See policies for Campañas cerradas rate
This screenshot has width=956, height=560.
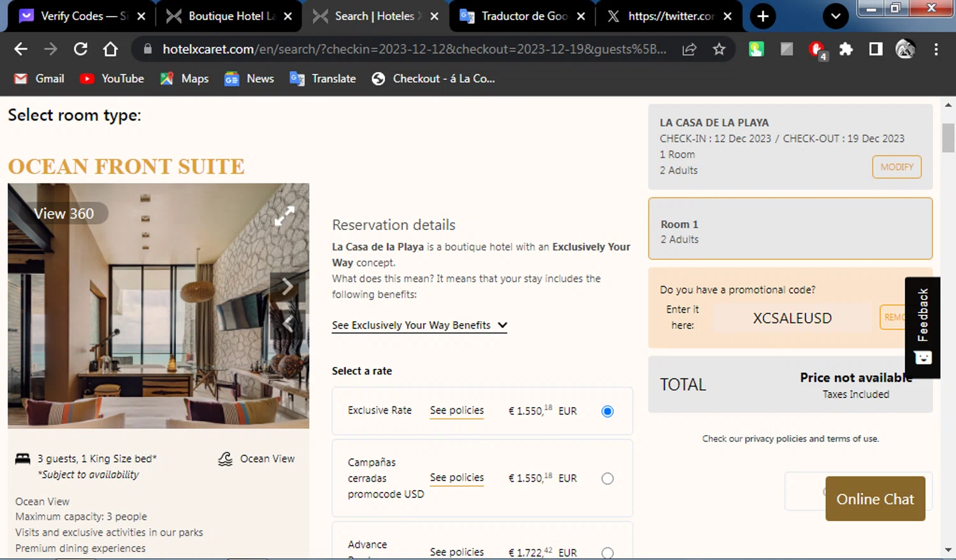456,477
